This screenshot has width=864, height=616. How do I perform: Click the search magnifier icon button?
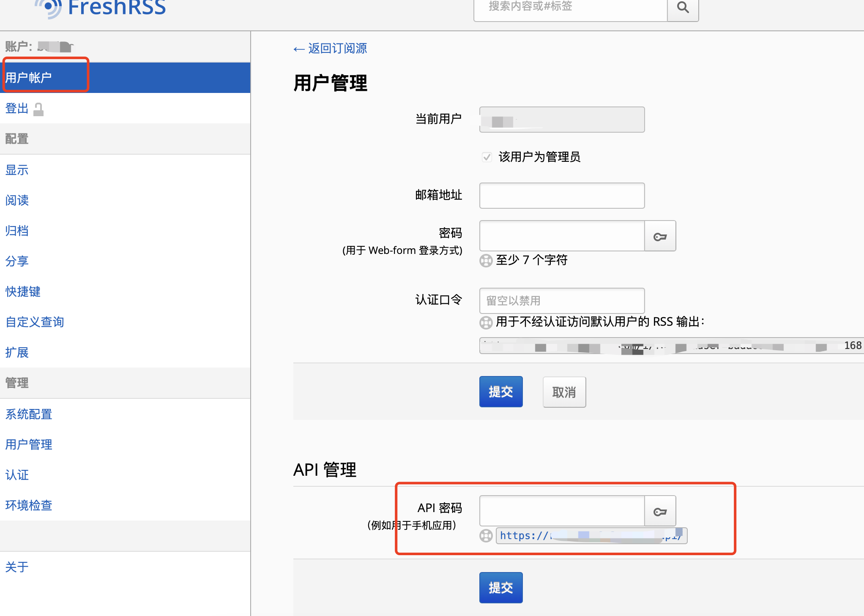pos(683,8)
